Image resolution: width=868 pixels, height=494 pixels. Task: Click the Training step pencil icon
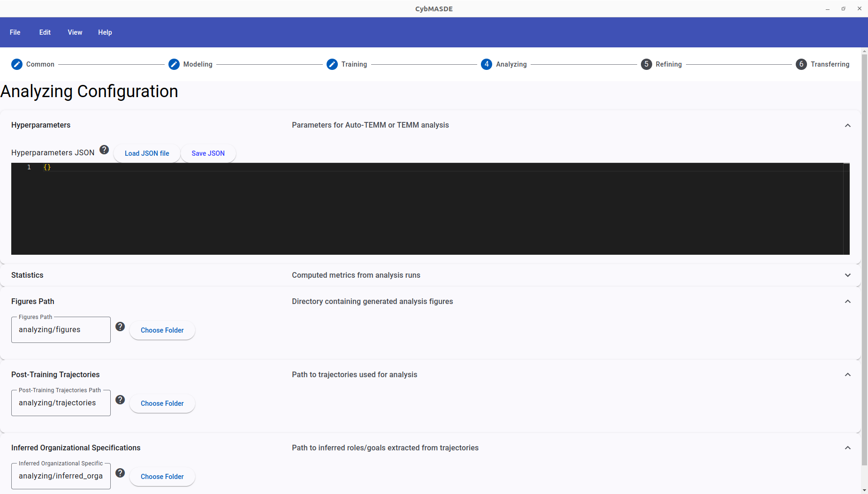332,64
